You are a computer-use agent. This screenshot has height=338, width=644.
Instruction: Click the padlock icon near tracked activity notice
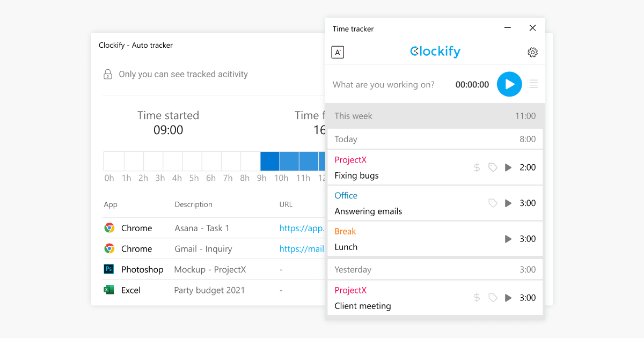pyautogui.click(x=107, y=74)
